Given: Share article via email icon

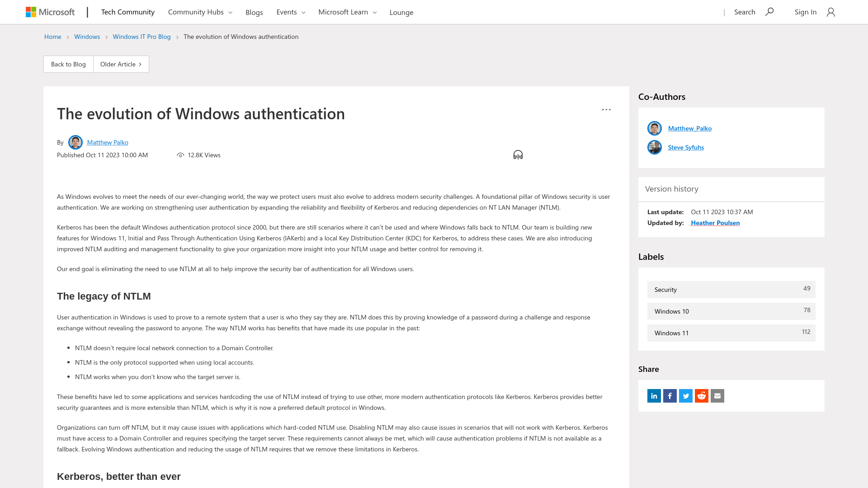Looking at the screenshot, I should pyautogui.click(x=717, y=396).
